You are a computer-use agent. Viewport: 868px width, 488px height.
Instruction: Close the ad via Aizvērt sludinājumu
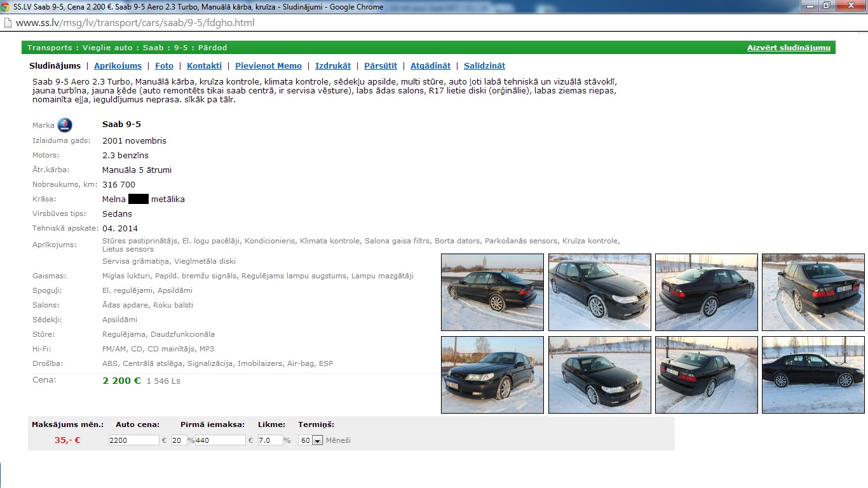pyautogui.click(x=789, y=48)
